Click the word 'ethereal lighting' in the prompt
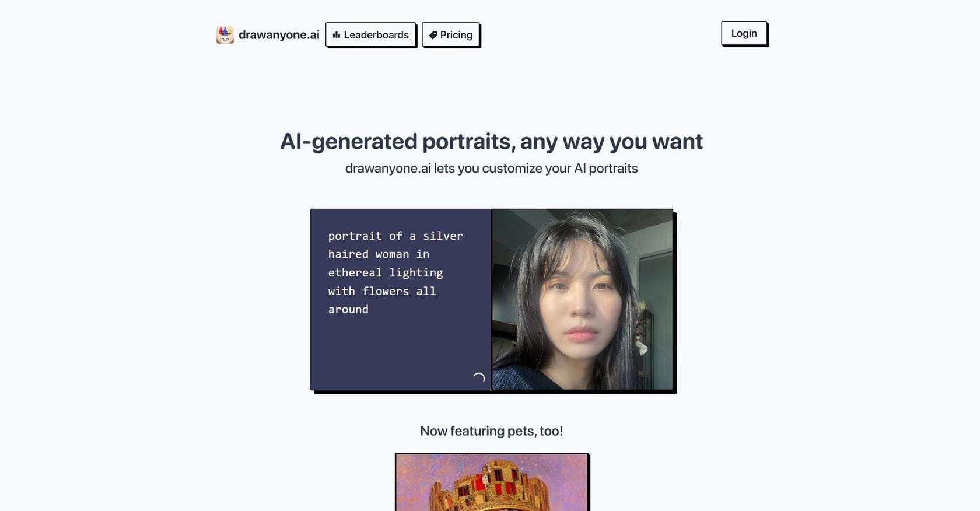This screenshot has height=511, width=980. [386, 272]
